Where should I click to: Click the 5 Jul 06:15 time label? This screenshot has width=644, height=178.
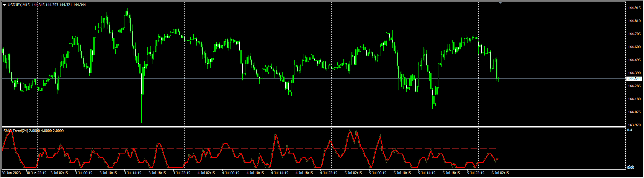point(379,173)
